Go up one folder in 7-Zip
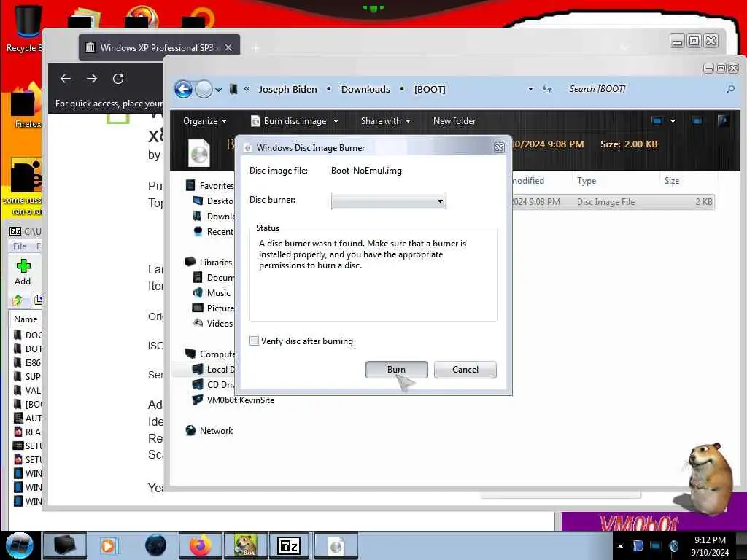747x560 pixels. tap(18, 300)
